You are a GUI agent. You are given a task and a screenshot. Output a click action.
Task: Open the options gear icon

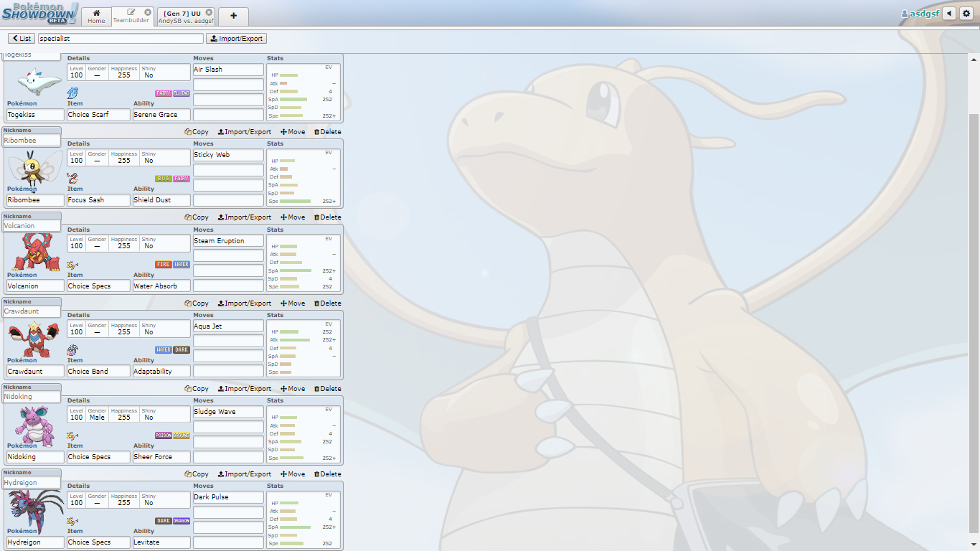tap(966, 14)
